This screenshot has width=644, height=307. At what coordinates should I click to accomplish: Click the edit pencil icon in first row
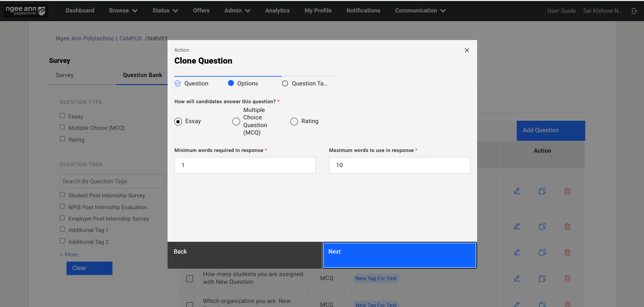[517, 191]
